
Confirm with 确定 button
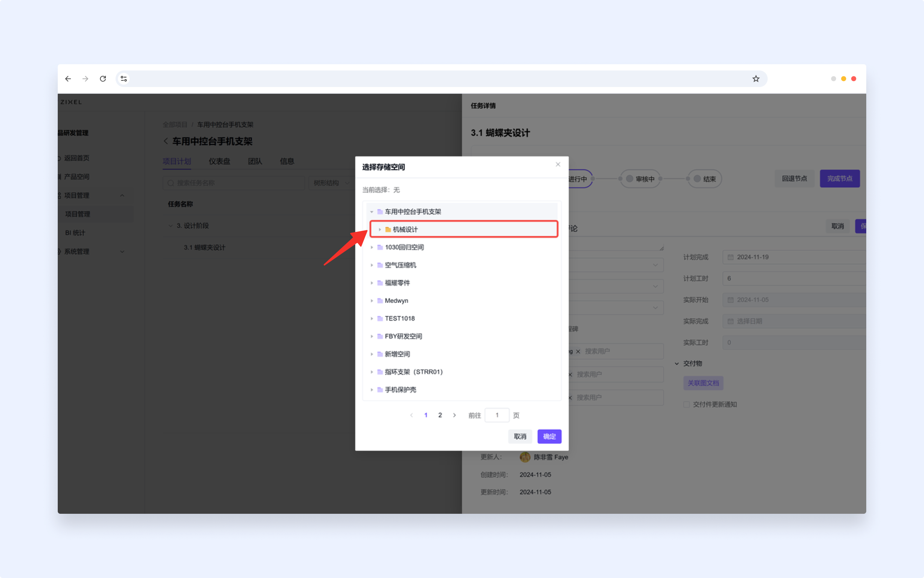point(550,437)
